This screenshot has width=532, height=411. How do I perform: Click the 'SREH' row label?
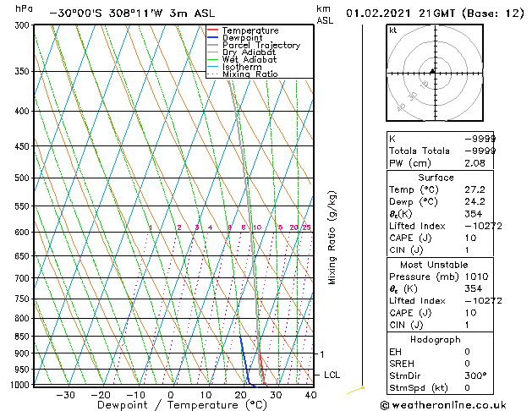click(402, 364)
